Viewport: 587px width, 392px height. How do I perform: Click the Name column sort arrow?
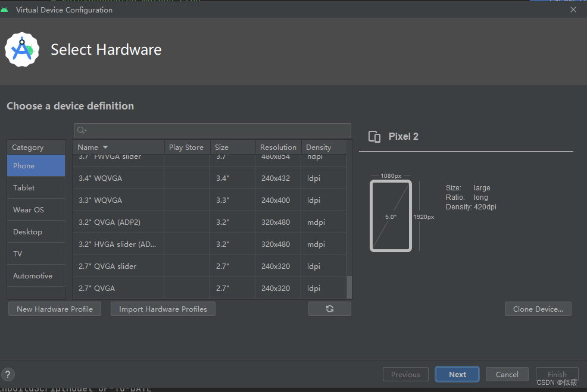click(105, 148)
